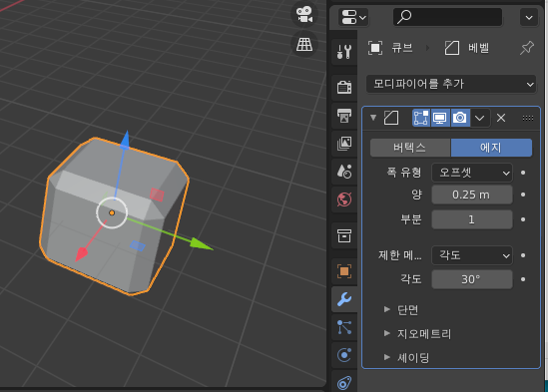Viewport: 548px width, 392px height.
Task: Open the 폭 유형 오프셋 dropdown
Action: [x=472, y=173]
